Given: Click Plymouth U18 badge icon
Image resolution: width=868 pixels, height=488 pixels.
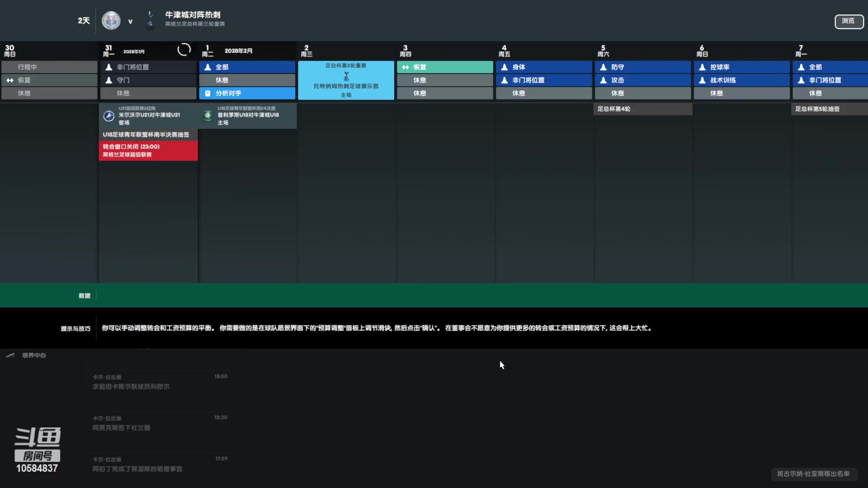Looking at the screenshot, I should tap(208, 115).
